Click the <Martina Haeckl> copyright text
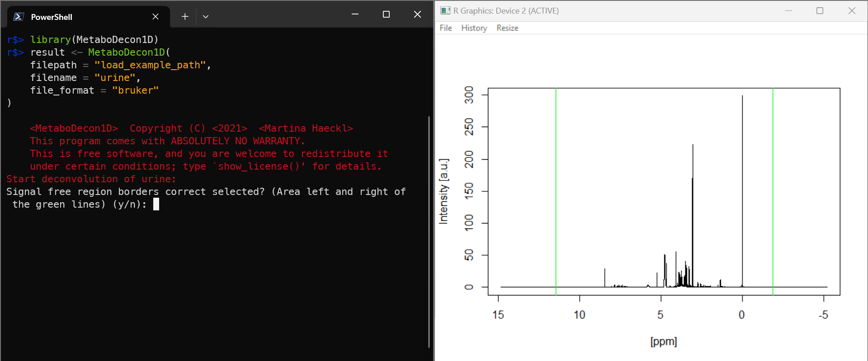Image resolution: width=868 pixels, height=361 pixels. [306, 128]
